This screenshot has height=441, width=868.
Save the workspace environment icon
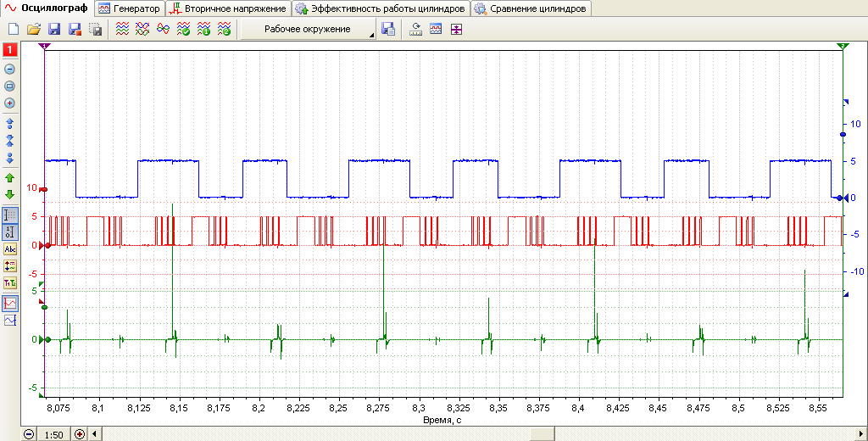(x=388, y=30)
